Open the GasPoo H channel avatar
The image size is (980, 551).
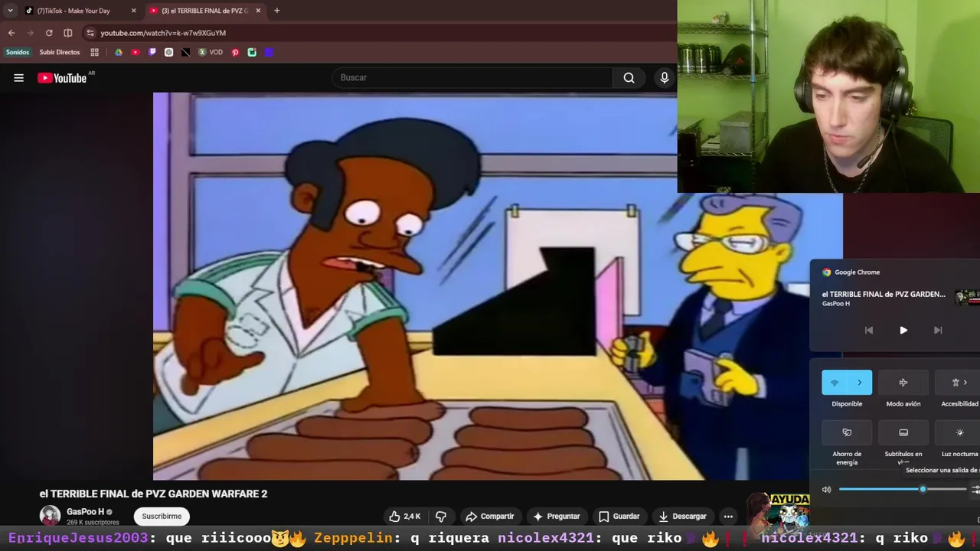tap(50, 516)
